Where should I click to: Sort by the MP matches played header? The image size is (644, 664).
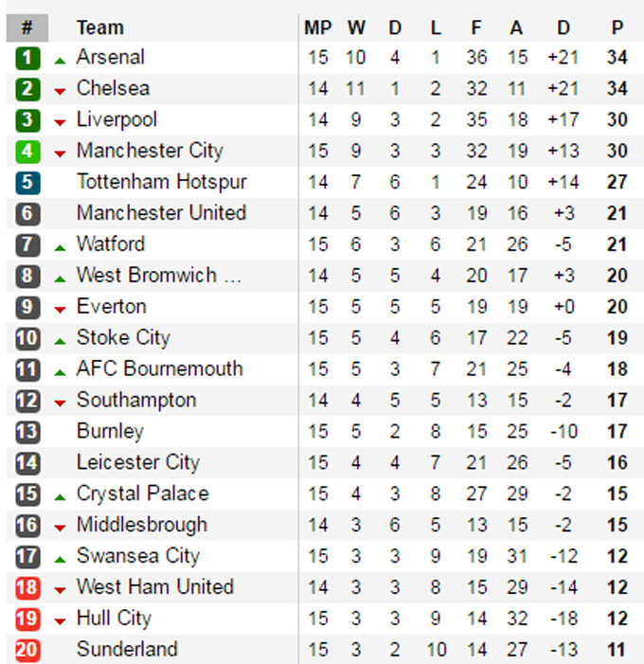[318, 28]
